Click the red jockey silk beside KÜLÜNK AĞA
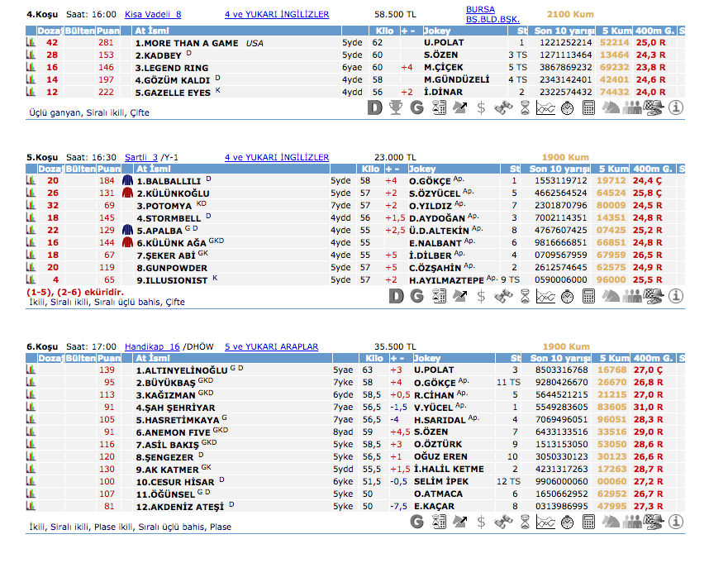 (x=127, y=243)
